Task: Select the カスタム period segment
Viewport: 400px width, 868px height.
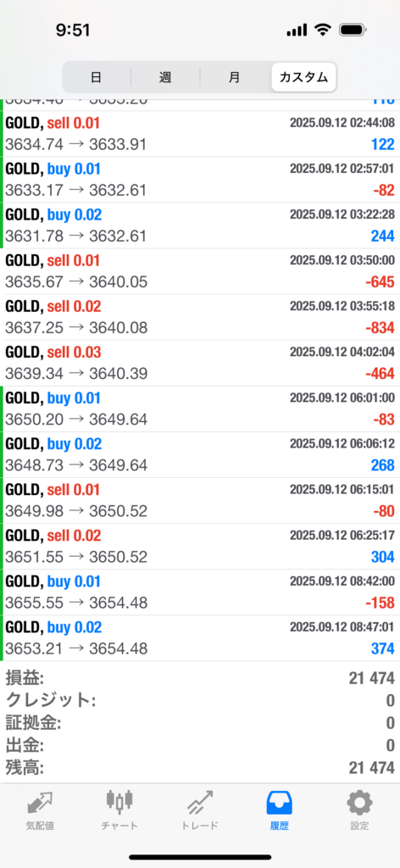Action: [x=303, y=77]
